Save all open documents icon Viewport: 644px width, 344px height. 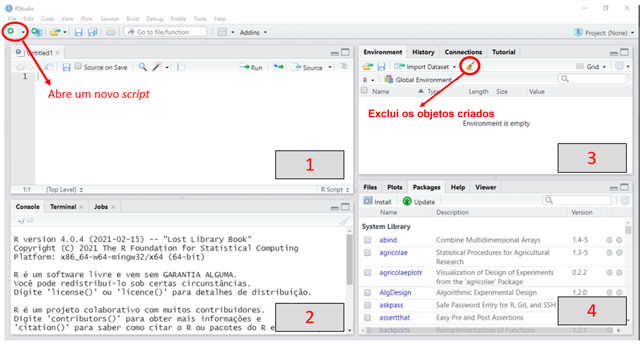[x=93, y=32]
